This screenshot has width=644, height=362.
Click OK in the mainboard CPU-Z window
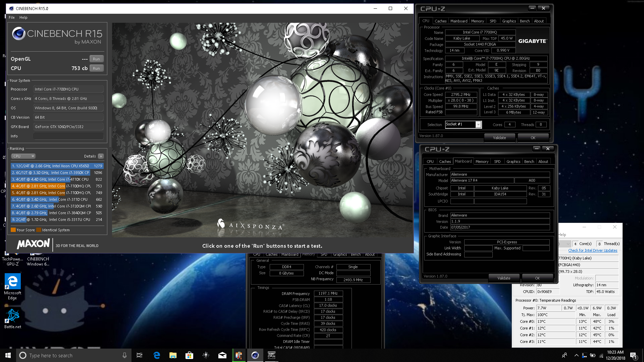(x=537, y=278)
